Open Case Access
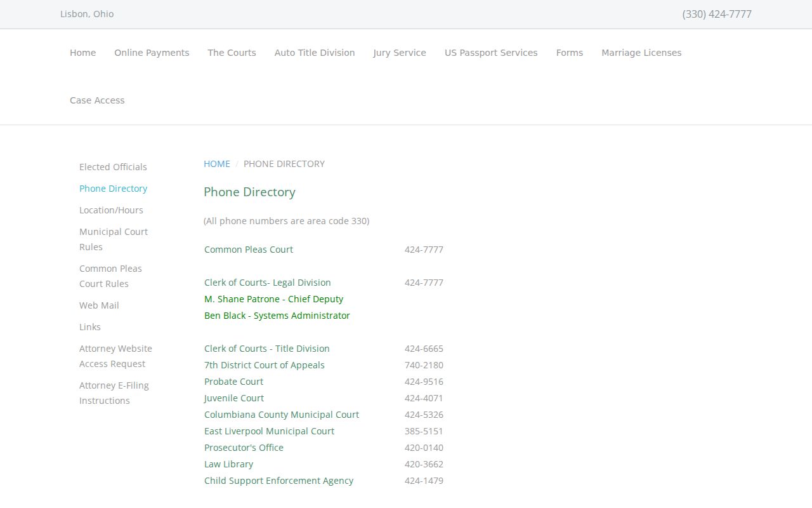The width and height of the screenshot is (812, 508). [x=97, y=100]
